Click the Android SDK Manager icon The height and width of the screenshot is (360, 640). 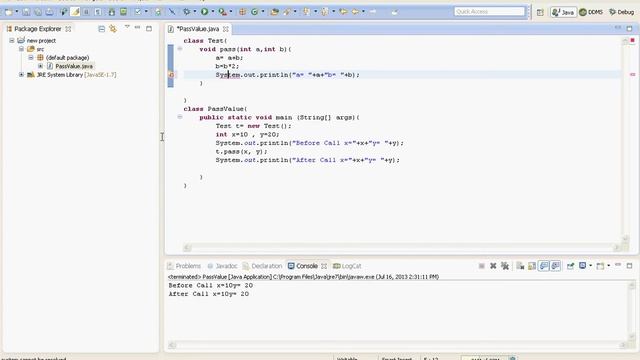pos(111,12)
